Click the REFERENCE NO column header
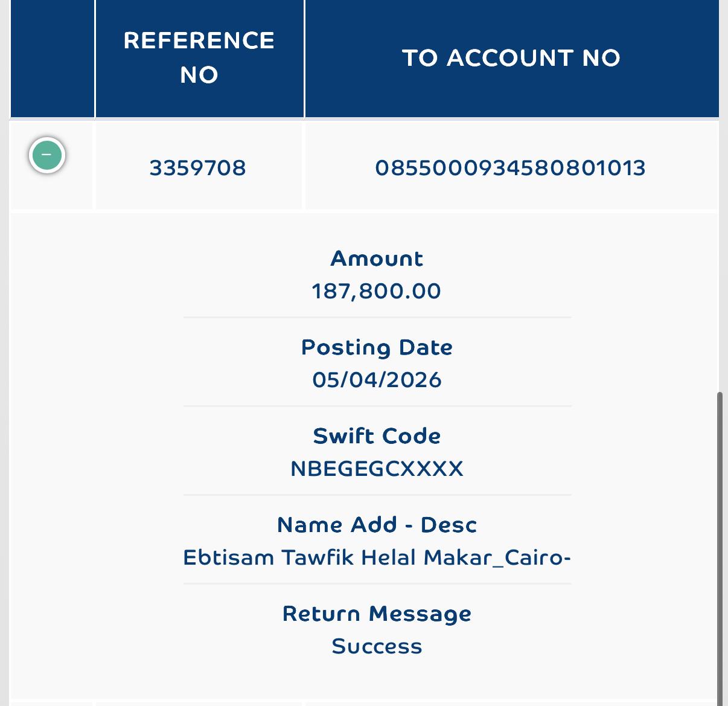The height and width of the screenshot is (706, 728). pyautogui.click(x=199, y=58)
